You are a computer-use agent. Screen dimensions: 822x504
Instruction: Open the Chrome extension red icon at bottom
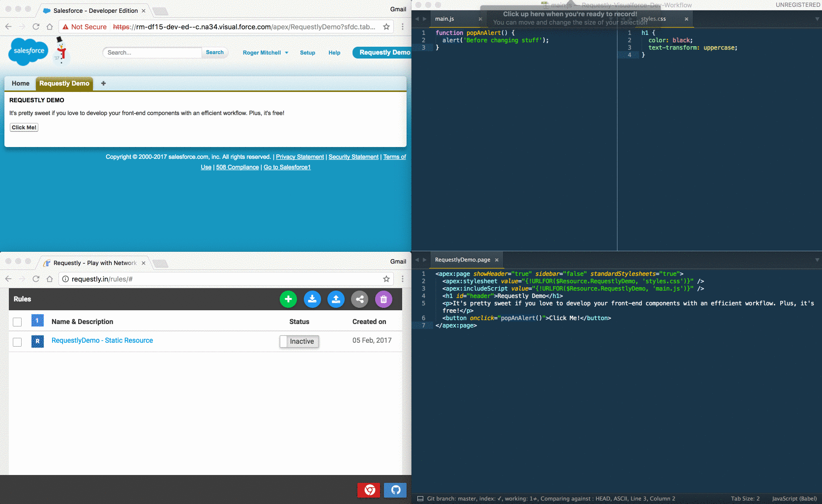pyautogui.click(x=369, y=490)
